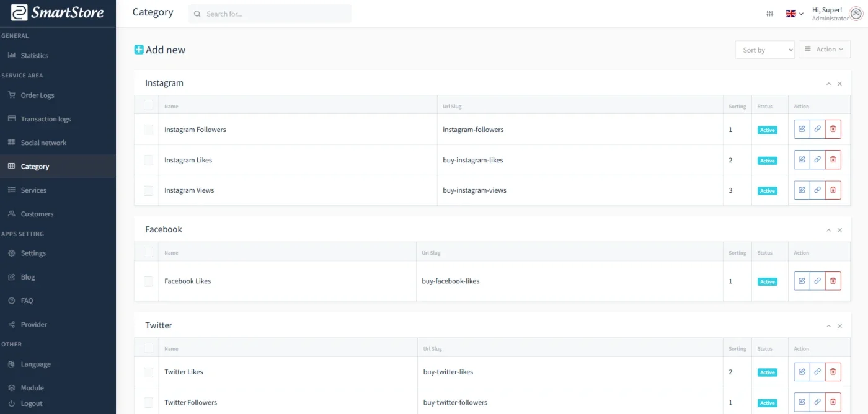This screenshot has width=868, height=414.
Task: Edit the Instagram Likes category
Action: point(802,159)
